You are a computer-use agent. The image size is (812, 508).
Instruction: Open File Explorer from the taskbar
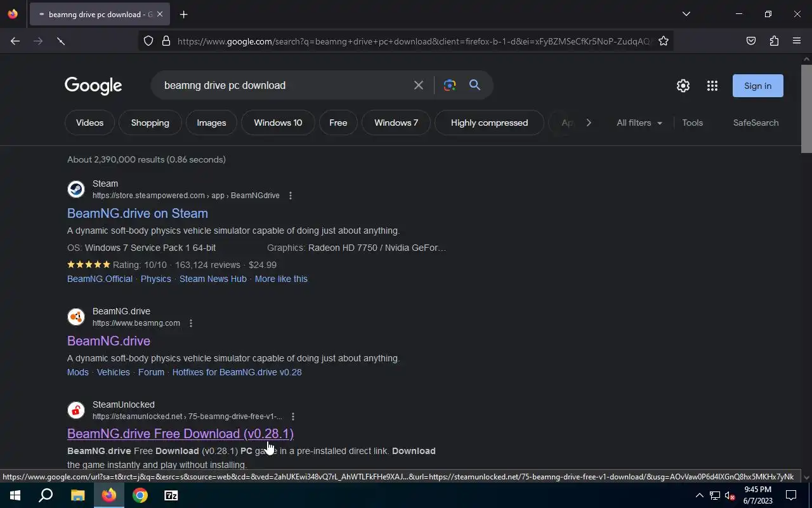77,495
